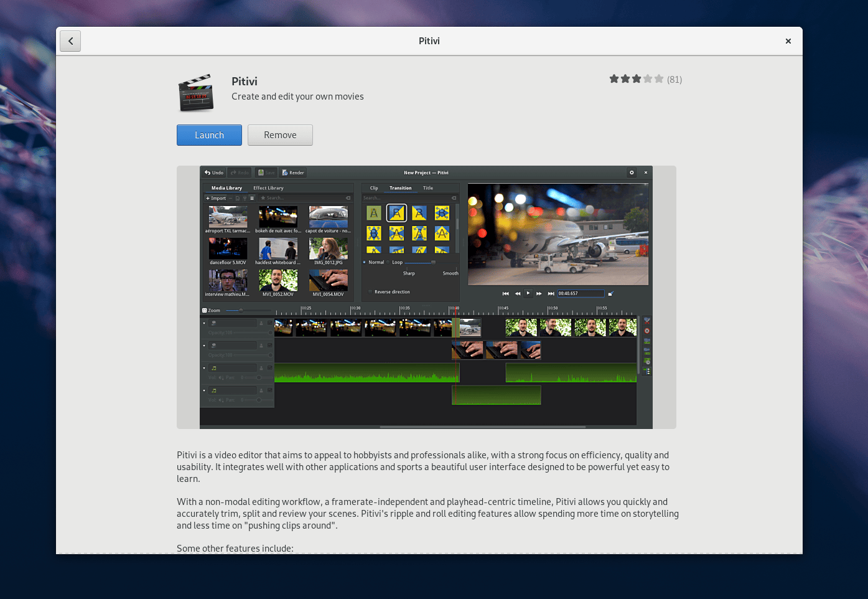868x599 pixels.
Task: Click the rewind playback icon
Action: point(517,293)
